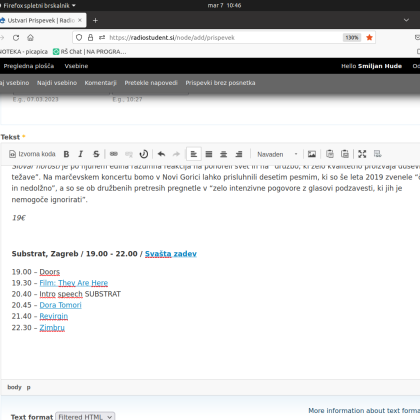
Task: Toggle Bold formatting in editor toolbar
Action: [66, 154]
